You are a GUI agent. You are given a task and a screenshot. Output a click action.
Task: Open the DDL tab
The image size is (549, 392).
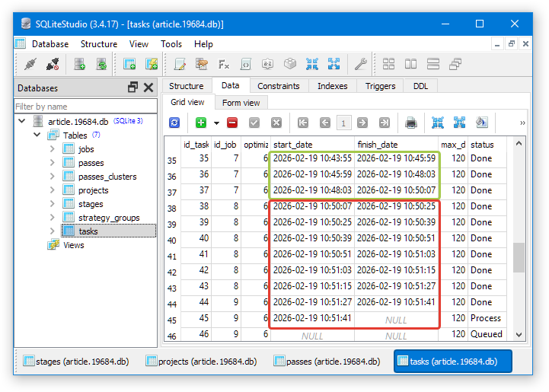click(420, 86)
